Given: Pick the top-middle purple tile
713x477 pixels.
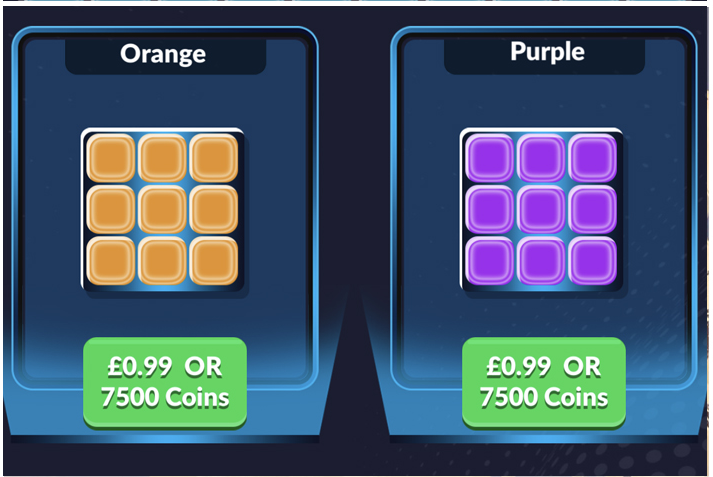Looking at the screenshot, I should coord(542,158).
